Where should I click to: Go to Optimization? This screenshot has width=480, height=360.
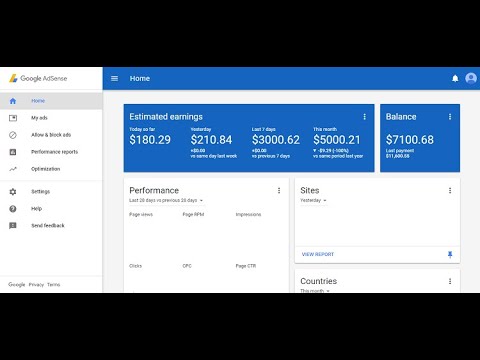coord(51,169)
